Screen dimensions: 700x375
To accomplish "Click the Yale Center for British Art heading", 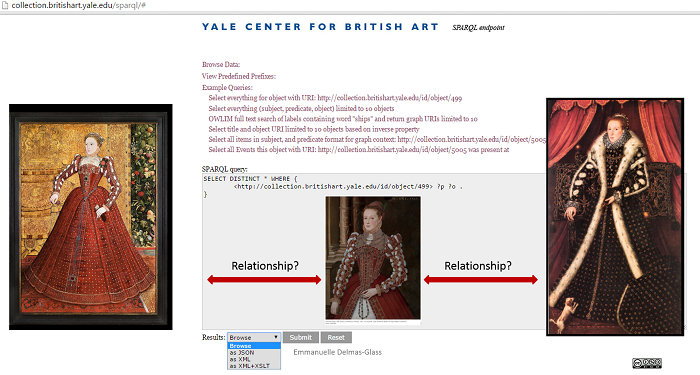I will coord(321,27).
